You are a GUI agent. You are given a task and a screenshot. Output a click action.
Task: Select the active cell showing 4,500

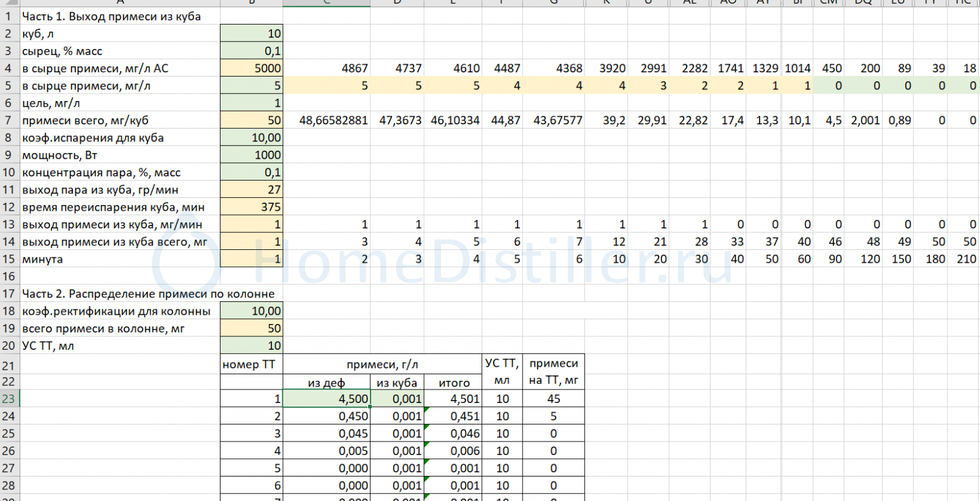(x=326, y=399)
